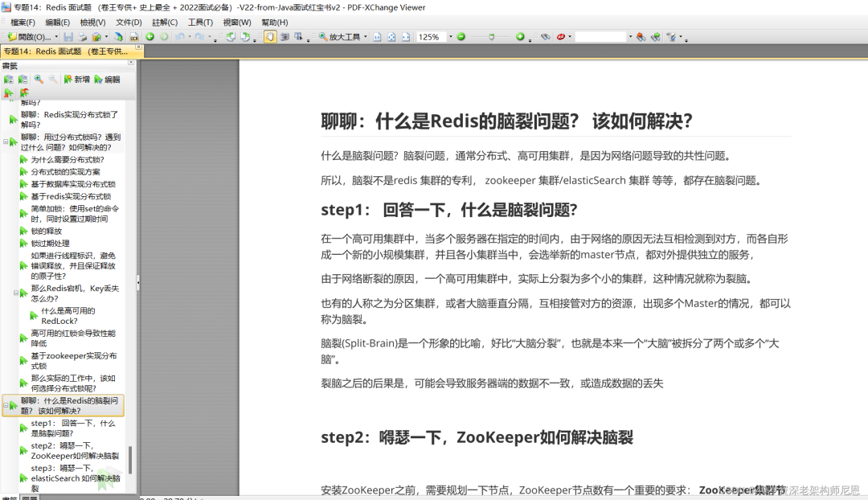The image size is (868, 500).
Task: Click the search options funnel icon
Action: click(x=671, y=37)
